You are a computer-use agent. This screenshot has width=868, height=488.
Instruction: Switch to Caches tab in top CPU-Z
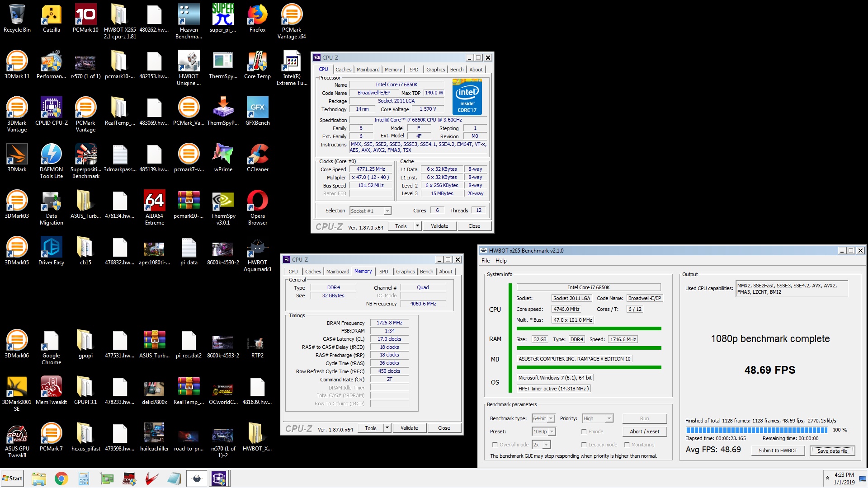343,70
